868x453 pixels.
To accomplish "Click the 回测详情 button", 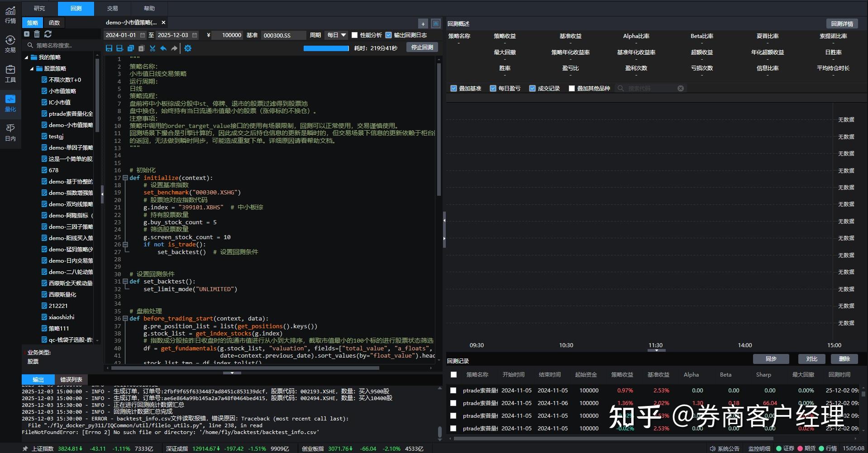I will point(842,24).
